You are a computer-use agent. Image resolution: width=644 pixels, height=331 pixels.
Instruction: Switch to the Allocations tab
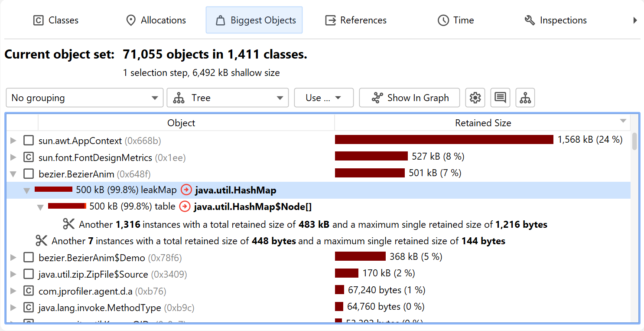[156, 20]
